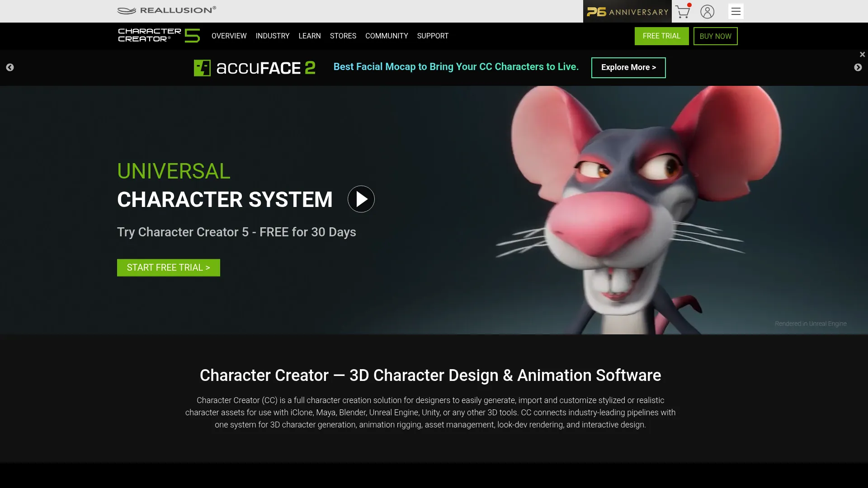
Task: Click the AccuFace 2 logo
Action: click(255, 68)
